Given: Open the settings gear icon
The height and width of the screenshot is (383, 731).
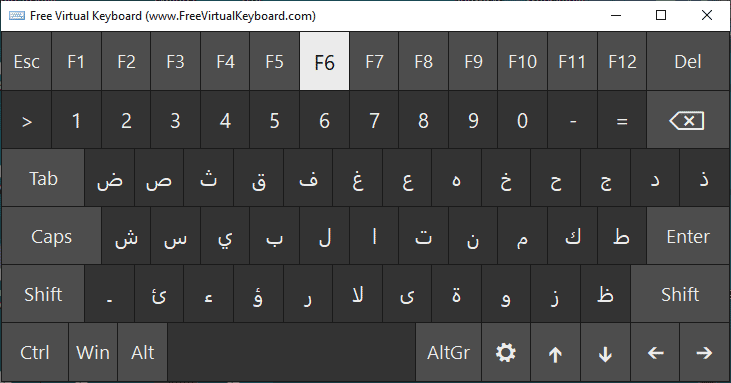Looking at the screenshot, I should 506,353.
